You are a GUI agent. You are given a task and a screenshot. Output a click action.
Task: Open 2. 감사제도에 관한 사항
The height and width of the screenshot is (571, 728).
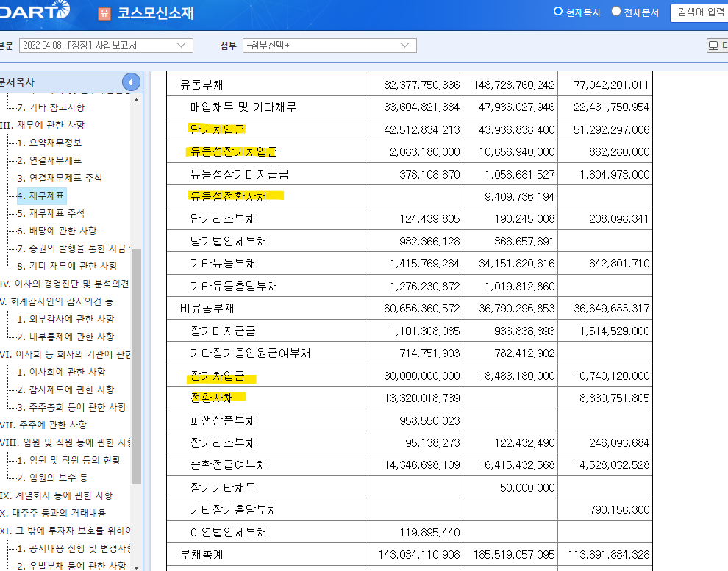[65, 389]
